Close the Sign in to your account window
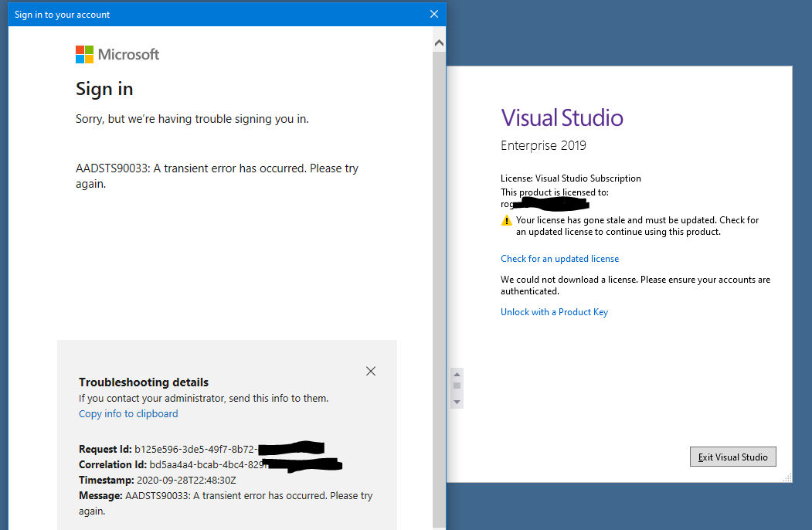This screenshot has height=530, width=812. tap(435, 14)
